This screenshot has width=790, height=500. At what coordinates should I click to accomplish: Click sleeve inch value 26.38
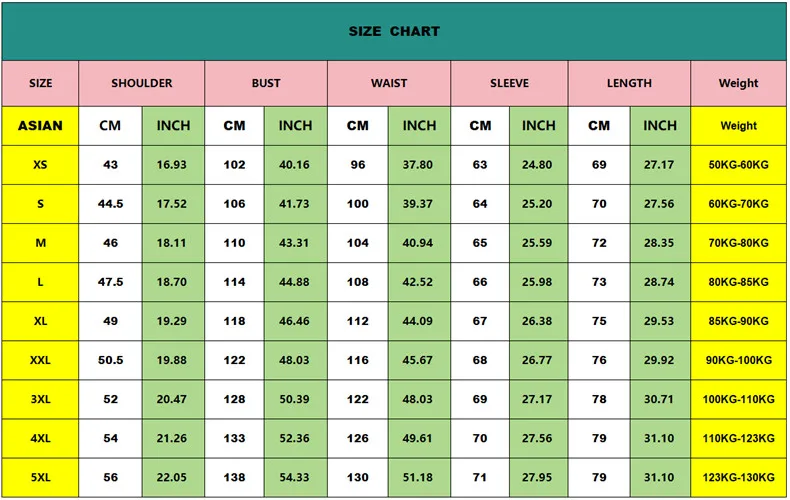(538, 321)
